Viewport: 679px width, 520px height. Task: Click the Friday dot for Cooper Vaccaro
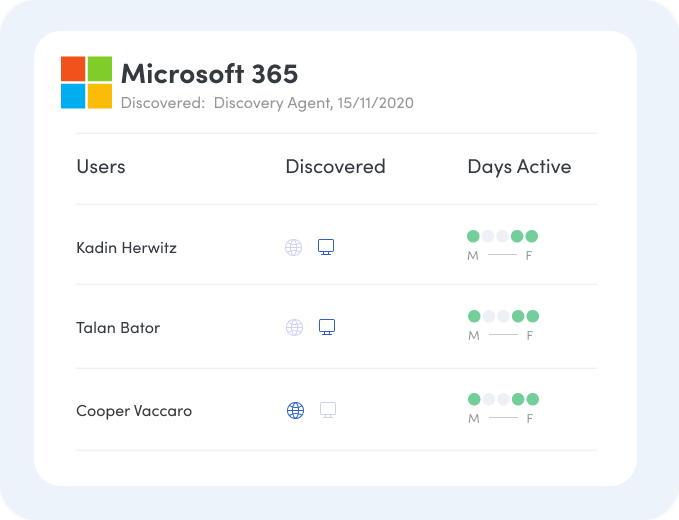tap(532, 399)
